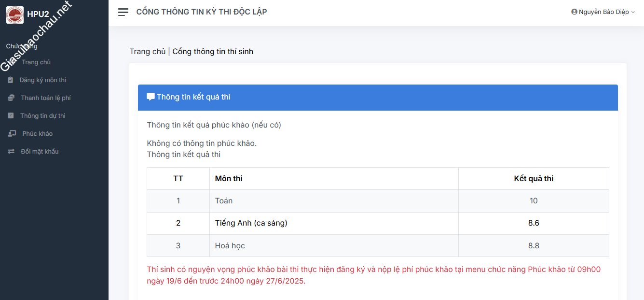Click the HPU2 university logo
This screenshot has height=300, width=644.
[14, 14]
